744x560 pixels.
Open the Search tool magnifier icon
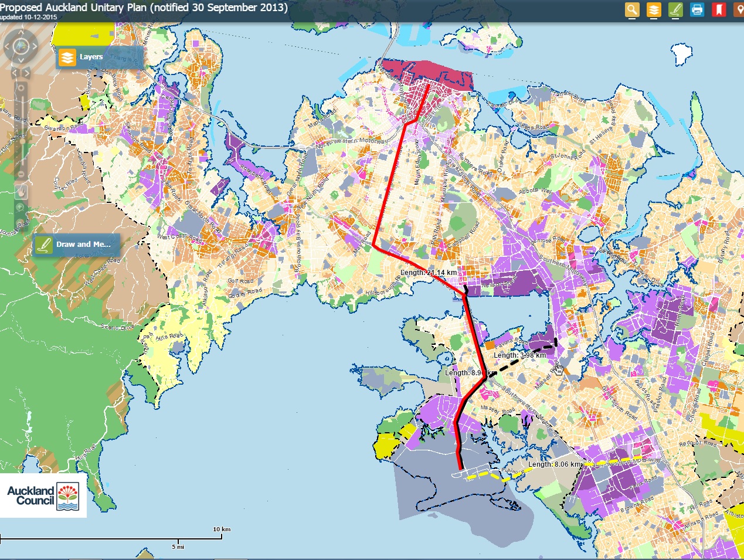pyautogui.click(x=632, y=9)
